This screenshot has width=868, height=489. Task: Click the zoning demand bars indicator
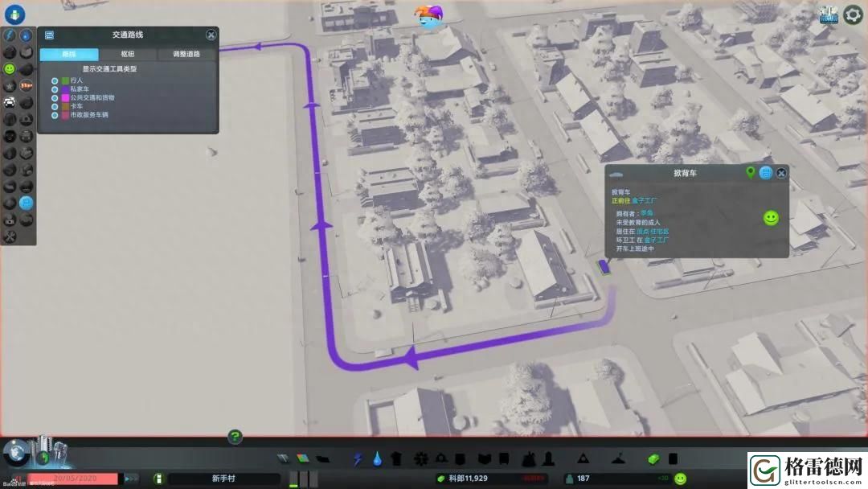(303, 479)
